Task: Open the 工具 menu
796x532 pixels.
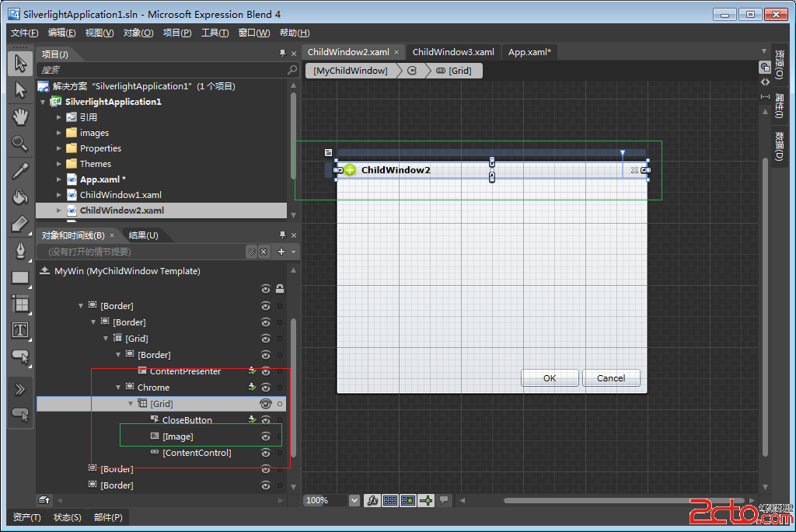Action: 215,33
